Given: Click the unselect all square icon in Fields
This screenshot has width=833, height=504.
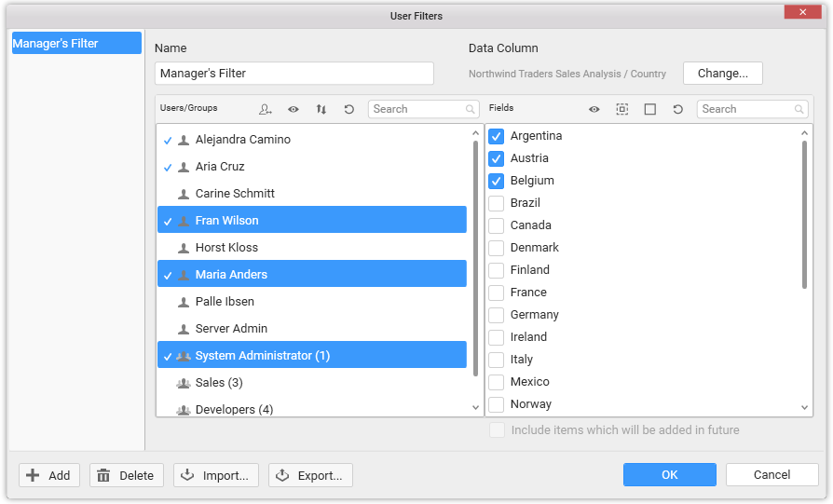Looking at the screenshot, I should pyautogui.click(x=650, y=109).
